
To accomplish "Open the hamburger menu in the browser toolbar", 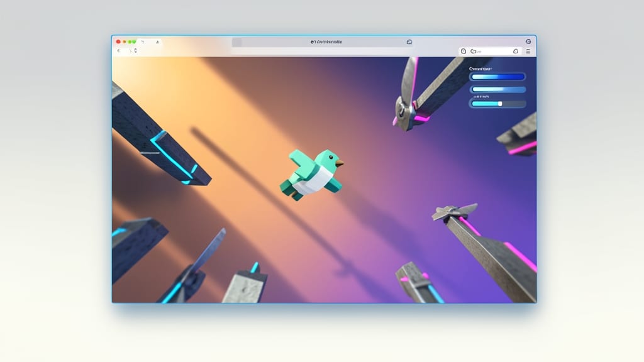I will click(528, 52).
